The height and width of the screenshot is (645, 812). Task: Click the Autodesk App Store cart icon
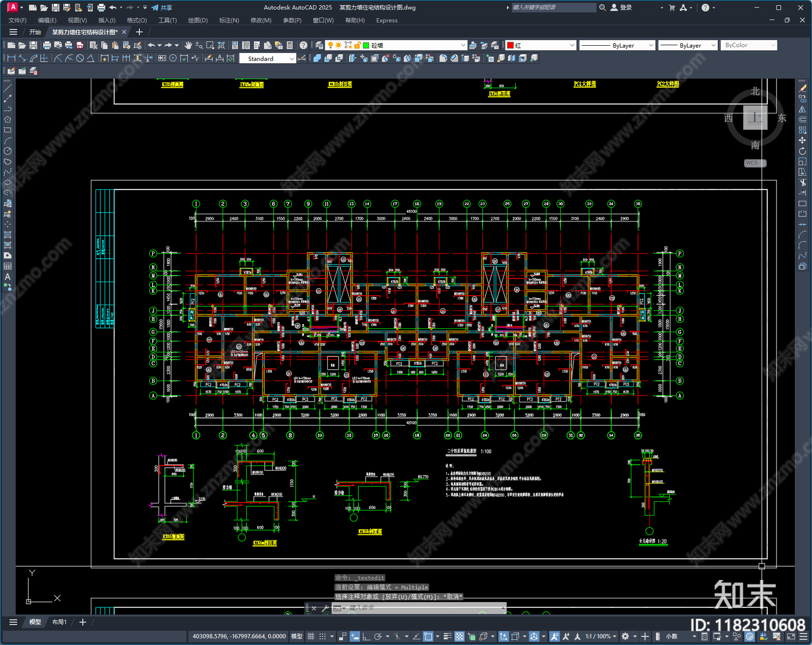click(x=672, y=8)
